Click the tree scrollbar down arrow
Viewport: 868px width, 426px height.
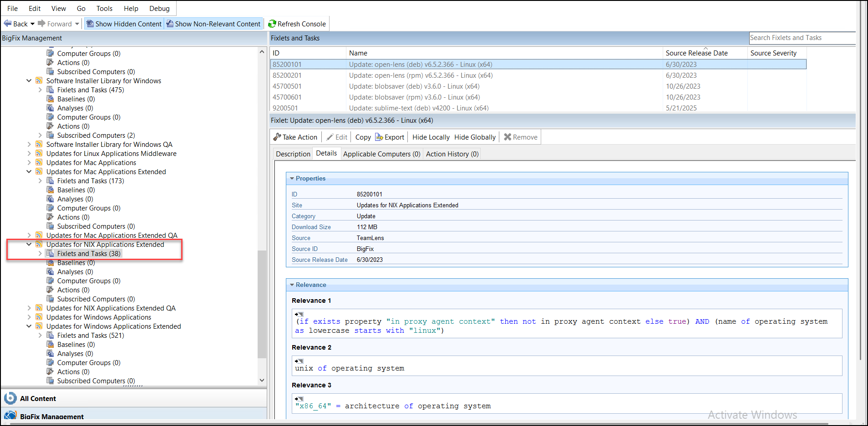[262, 380]
